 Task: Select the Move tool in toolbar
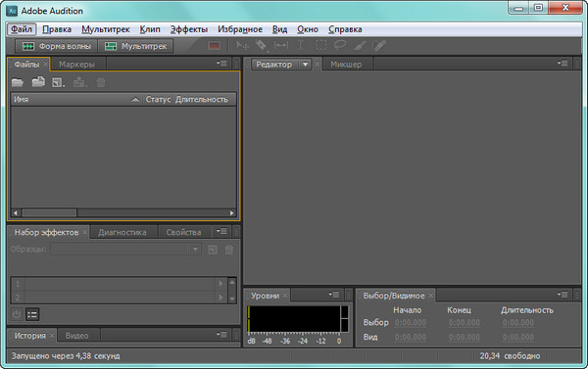242,46
